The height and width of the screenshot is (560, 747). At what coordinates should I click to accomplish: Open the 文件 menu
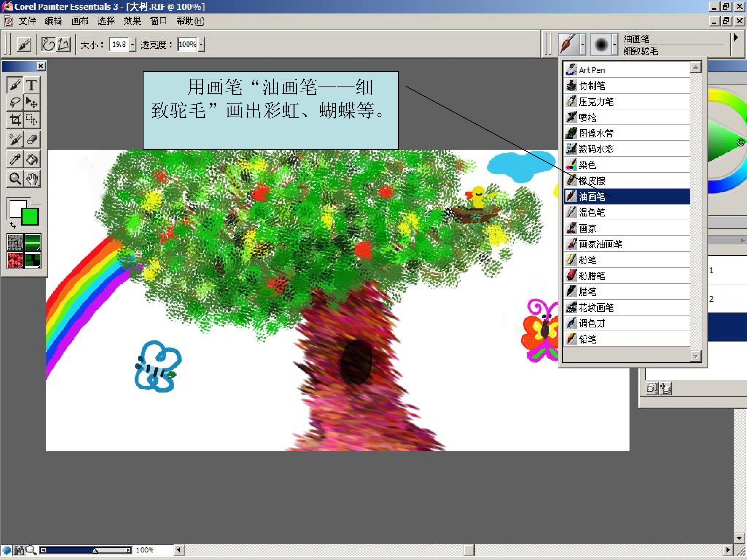point(27,21)
